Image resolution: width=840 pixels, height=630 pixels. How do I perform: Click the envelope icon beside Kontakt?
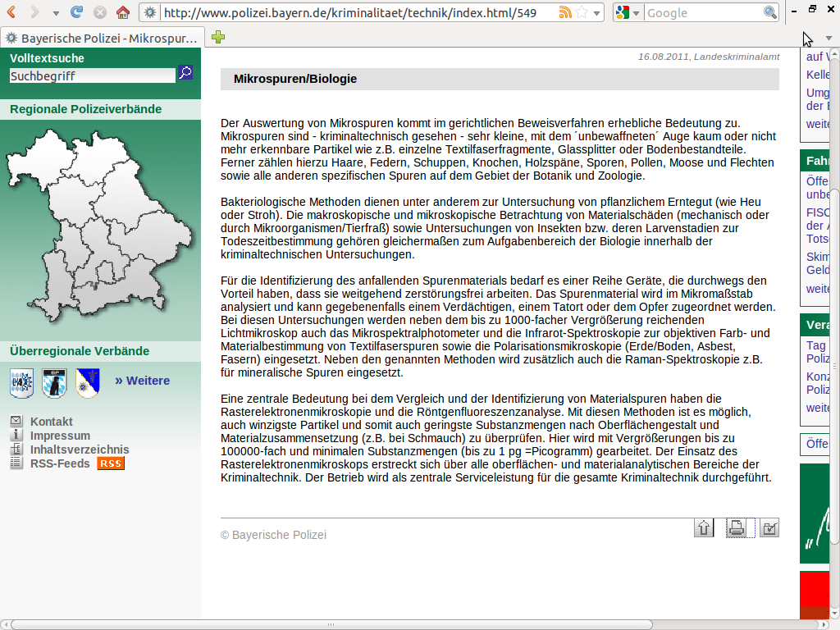tap(16, 421)
